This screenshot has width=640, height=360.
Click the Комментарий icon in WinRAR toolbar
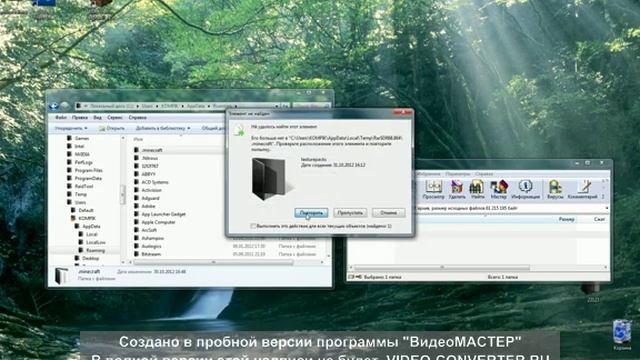582,190
